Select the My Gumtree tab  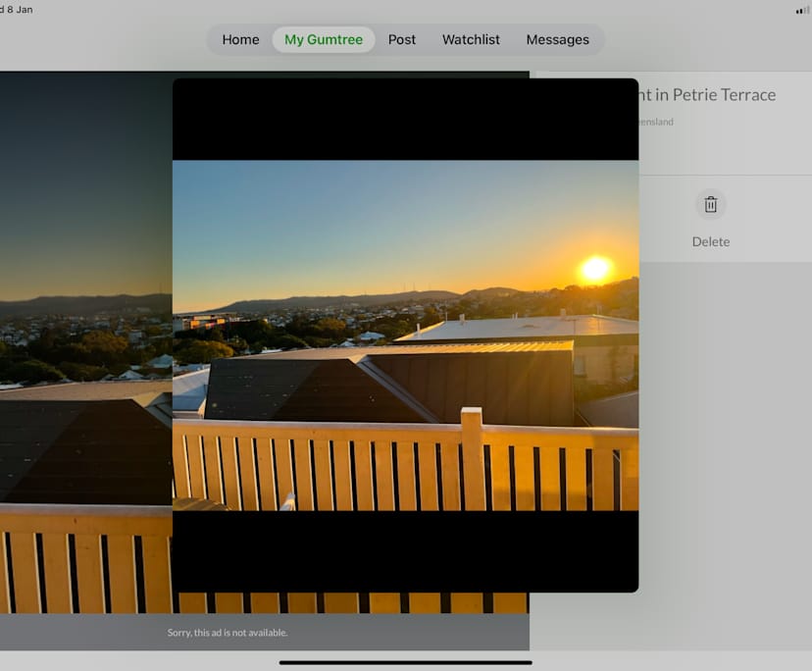(x=324, y=39)
